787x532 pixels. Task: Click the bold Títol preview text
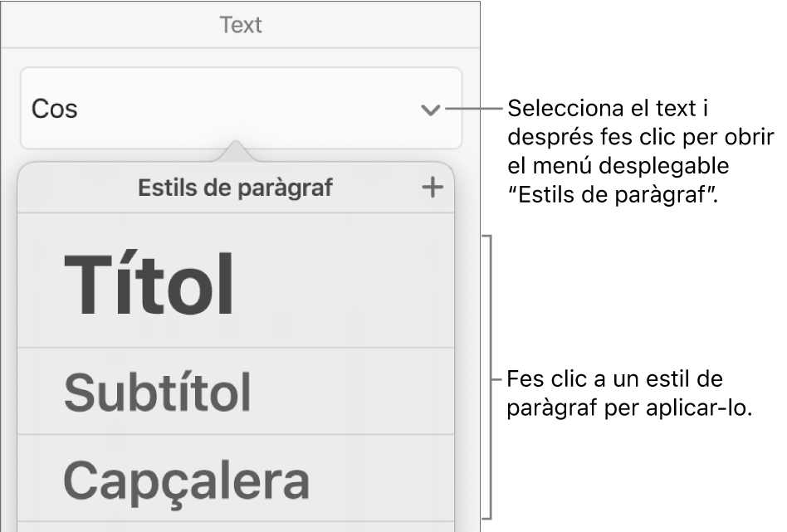click(x=149, y=286)
